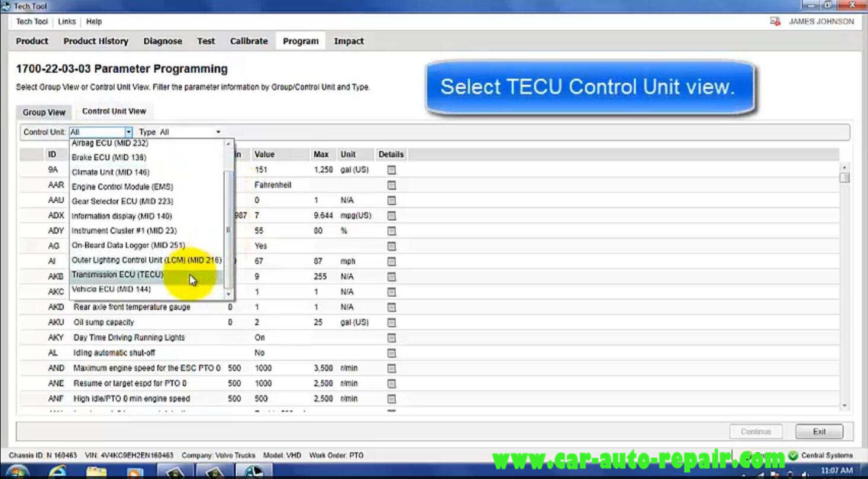868x479 pixels.
Task: Switch to the Group View tab
Action: pos(44,112)
